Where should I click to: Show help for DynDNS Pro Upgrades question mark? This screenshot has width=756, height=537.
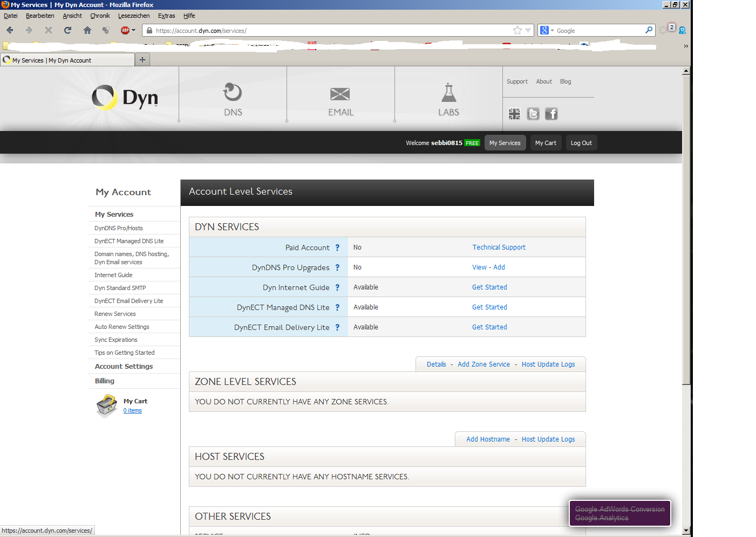click(x=337, y=267)
